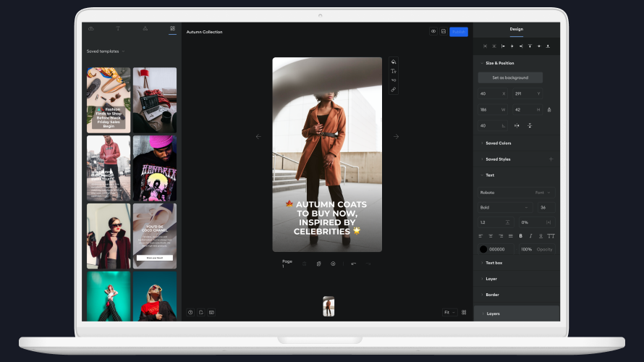Open the Saved templates dropdown

(106, 51)
